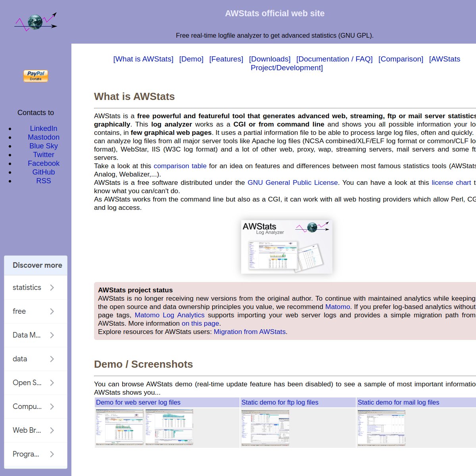
Task: Click the 'AWStats official web site' title
Action: tap(275, 13)
